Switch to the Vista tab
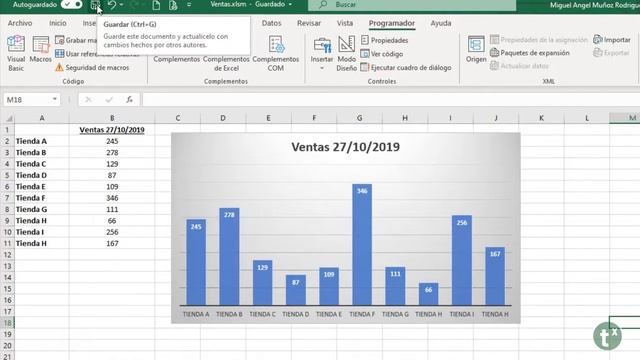Image resolution: width=640 pixels, height=360 pixels. pos(345,23)
